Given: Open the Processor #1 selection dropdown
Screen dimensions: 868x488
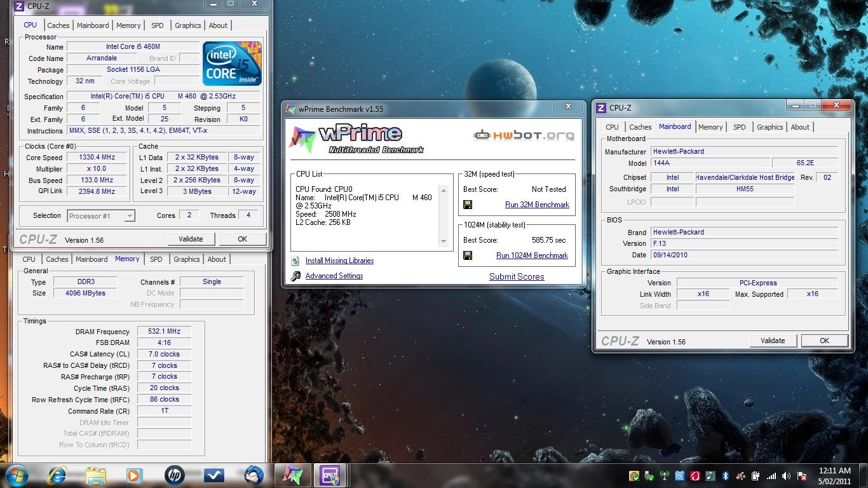Looking at the screenshot, I should [101, 215].
